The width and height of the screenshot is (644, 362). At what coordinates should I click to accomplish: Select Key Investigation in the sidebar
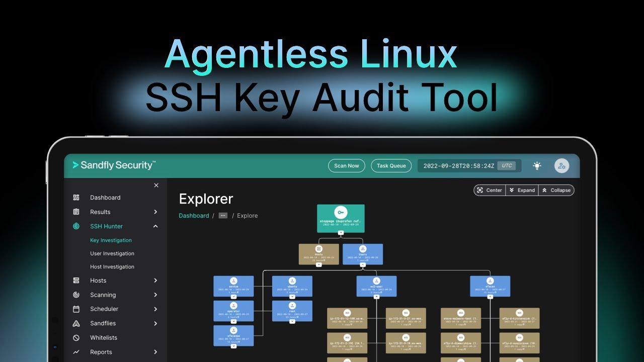tap(111, 240)
